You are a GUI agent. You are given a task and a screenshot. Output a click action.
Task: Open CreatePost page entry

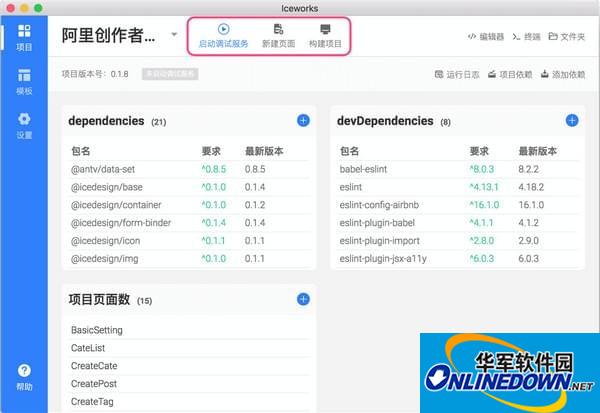coord(189,384)
